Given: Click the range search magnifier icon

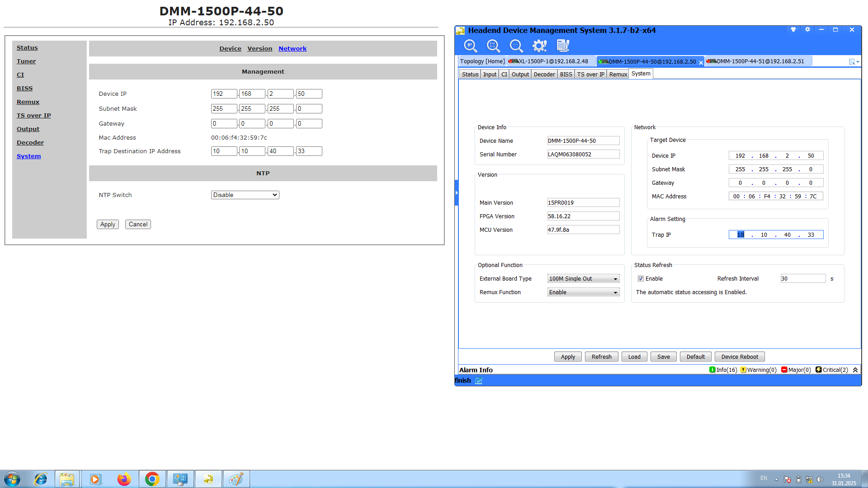Looking at the screenshot, I should point(493,46).
